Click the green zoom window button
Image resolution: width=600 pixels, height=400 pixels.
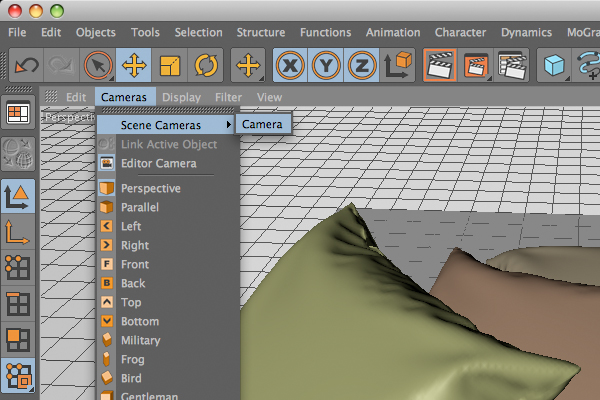click(57, 11)
